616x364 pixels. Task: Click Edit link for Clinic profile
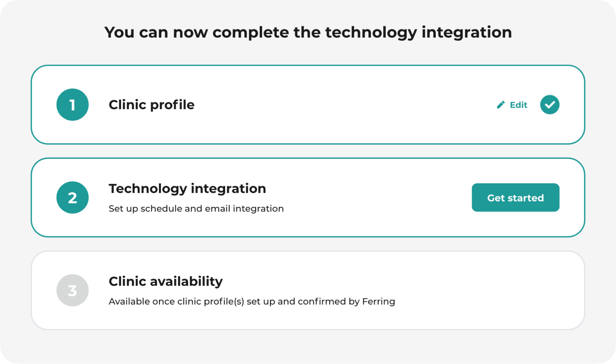click(512, 105)
